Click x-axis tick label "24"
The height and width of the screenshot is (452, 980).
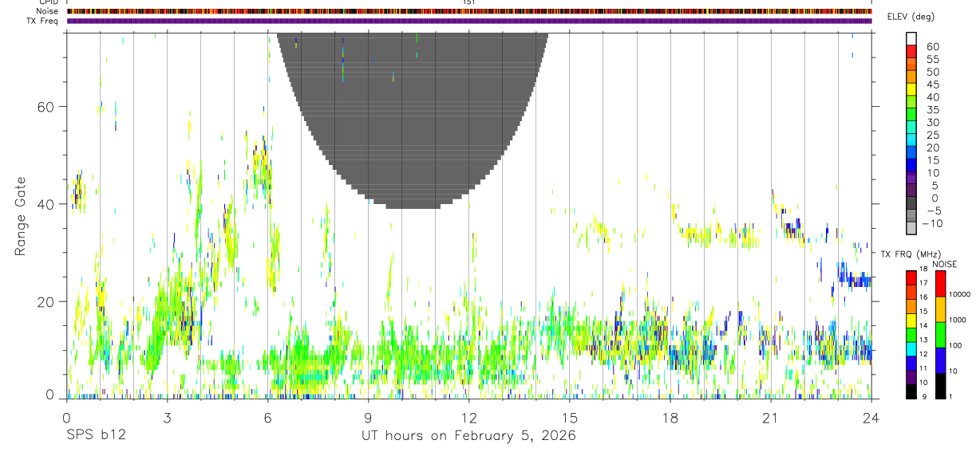tap(871, 417)
